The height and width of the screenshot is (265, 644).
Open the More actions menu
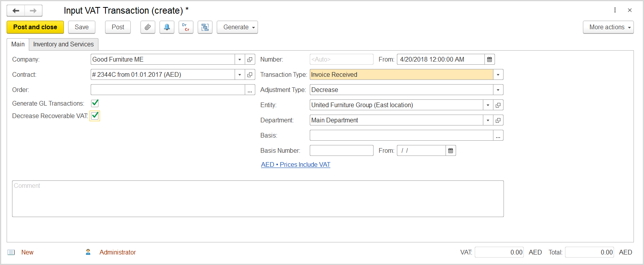coord(608,27)
